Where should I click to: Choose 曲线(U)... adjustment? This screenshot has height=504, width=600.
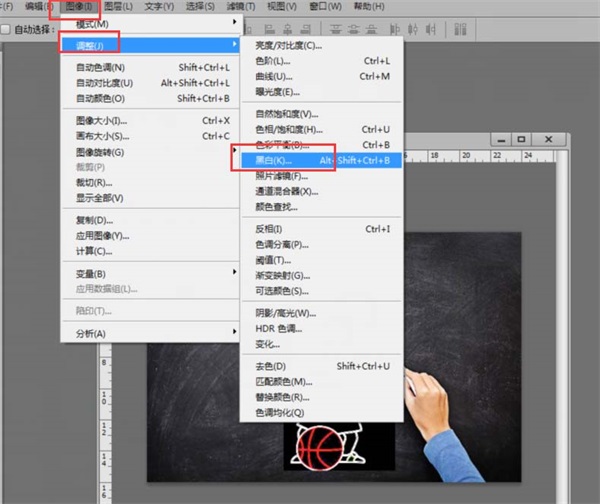[x=321, y=77]
